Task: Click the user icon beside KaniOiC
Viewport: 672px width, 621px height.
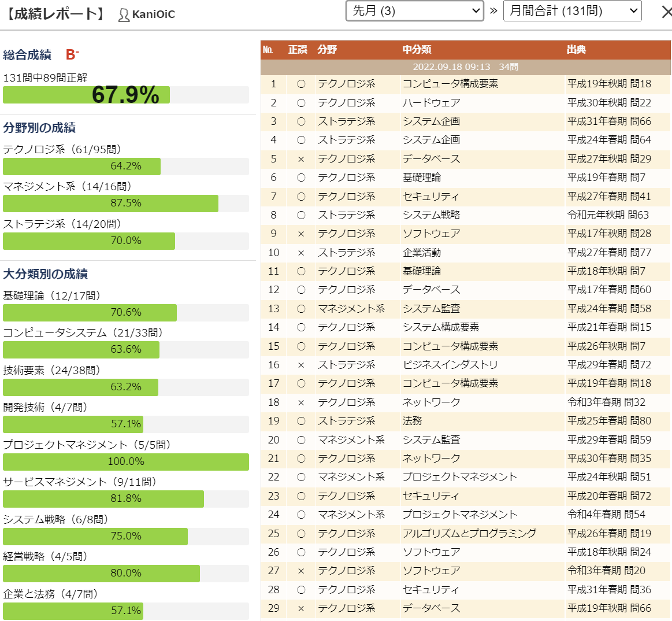Action: (124, 15)
